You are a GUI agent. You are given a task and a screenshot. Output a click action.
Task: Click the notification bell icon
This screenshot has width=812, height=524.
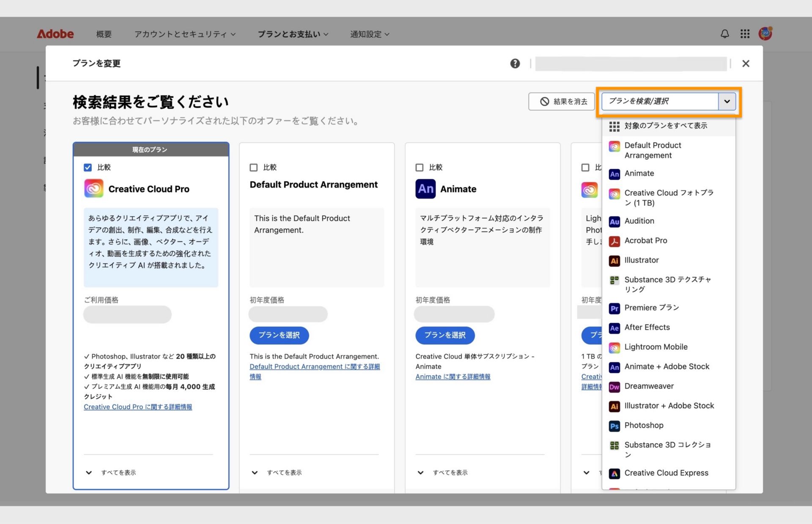(724, 34)
